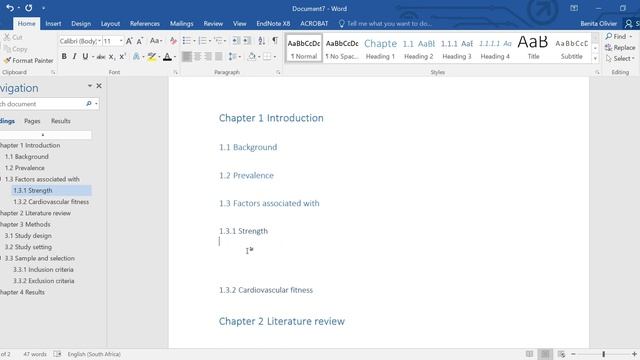Open Font dialog launcher

pos(176,72)
